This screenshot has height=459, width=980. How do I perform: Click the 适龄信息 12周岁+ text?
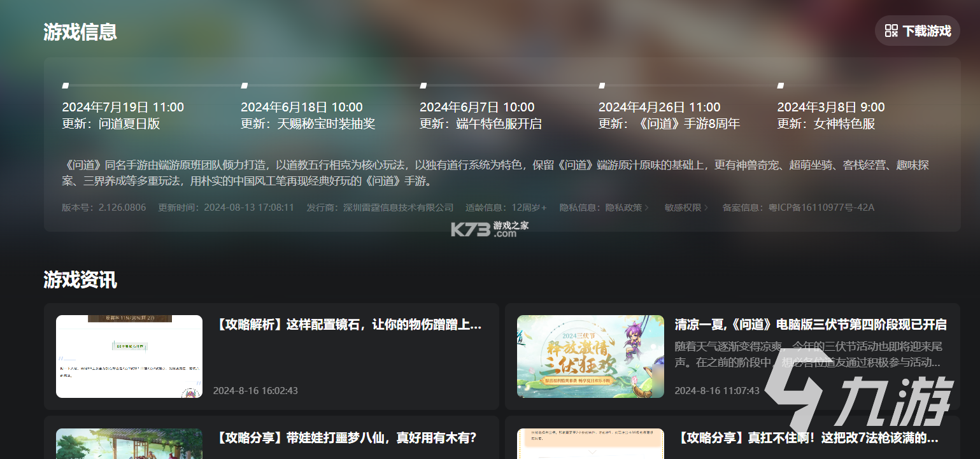(506, 208)
